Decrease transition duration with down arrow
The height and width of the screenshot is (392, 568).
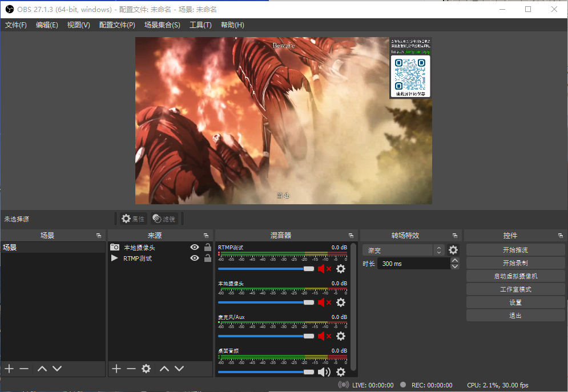click(x=455, y=266)
